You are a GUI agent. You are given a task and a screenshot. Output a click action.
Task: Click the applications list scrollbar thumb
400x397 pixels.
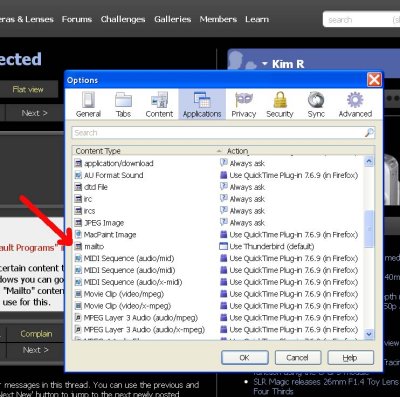click(369, 229)
